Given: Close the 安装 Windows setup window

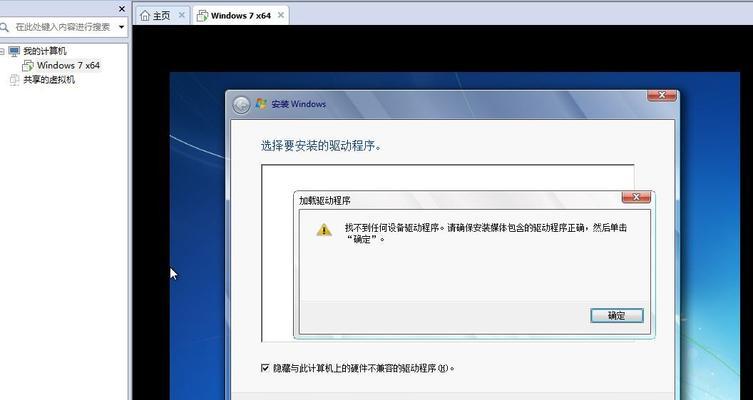Looking at the screenshot, I should (661, 95).
